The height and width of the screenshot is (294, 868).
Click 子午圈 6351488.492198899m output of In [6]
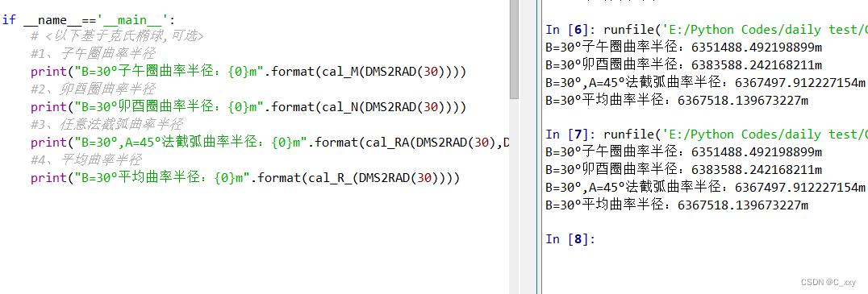pyautogui.click(x=683, y=48)
